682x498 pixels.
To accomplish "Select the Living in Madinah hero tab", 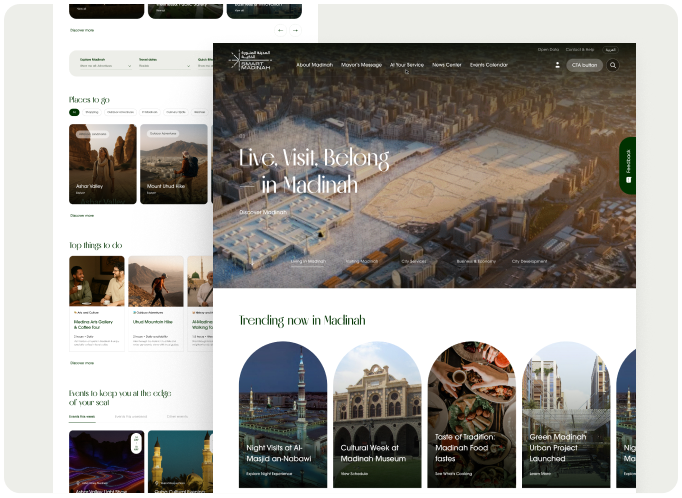I will 308,261.
